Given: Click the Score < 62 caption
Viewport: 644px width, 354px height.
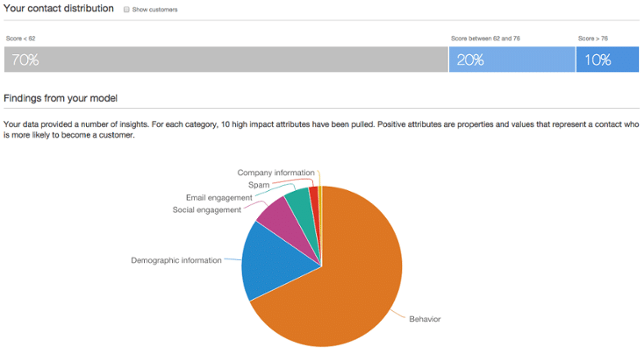Looking at the screenshot, I should click(20, 39).
